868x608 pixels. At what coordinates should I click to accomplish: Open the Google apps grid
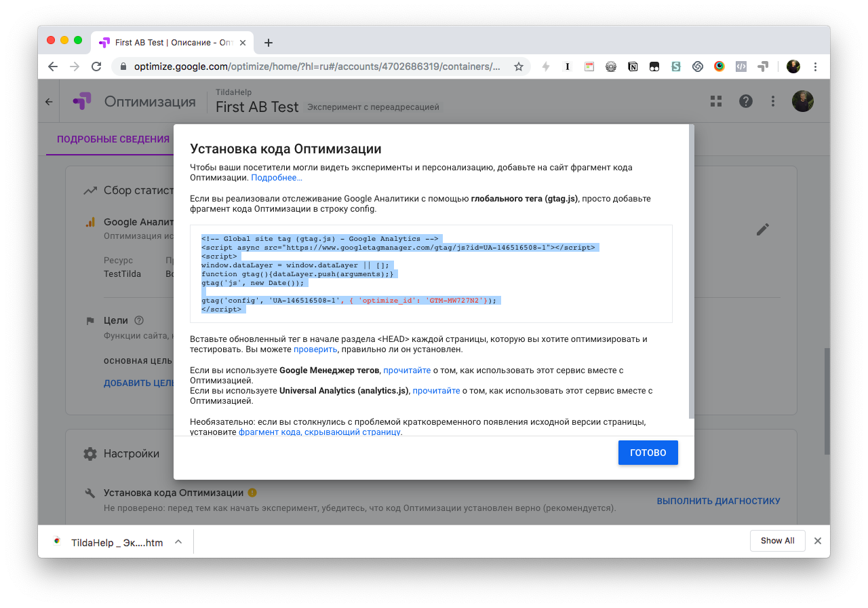coord(716,101)
